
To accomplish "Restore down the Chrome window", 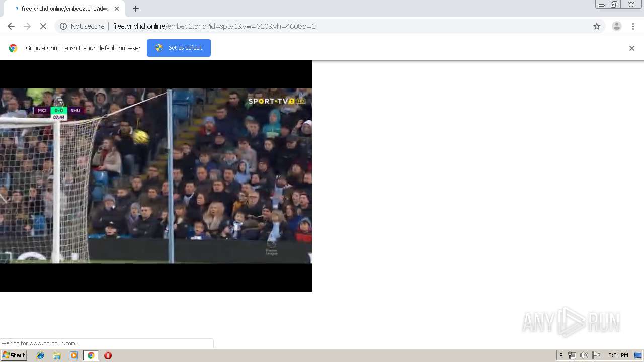I will tap(614, 5).
